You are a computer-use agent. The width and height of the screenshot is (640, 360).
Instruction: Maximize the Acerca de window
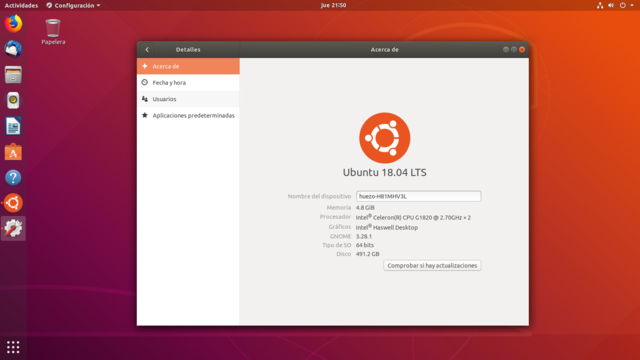(x=514, y=49)
